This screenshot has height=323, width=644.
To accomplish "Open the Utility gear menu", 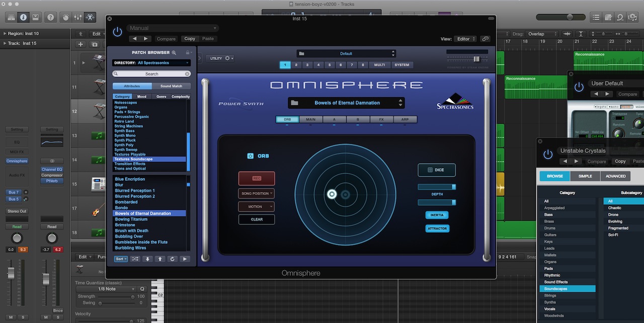I will pos(221,58).
